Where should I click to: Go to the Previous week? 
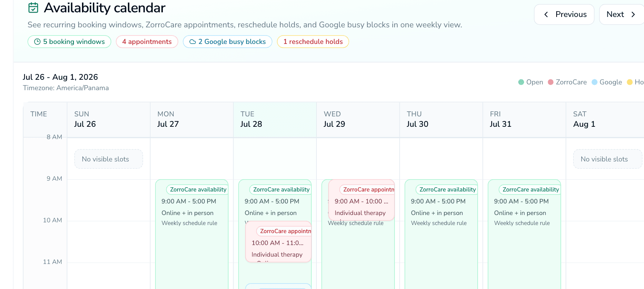[564, 15]
